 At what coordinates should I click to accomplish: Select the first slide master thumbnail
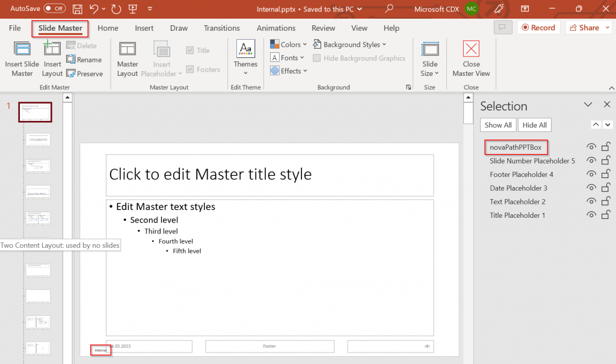(x=35, y=112)
